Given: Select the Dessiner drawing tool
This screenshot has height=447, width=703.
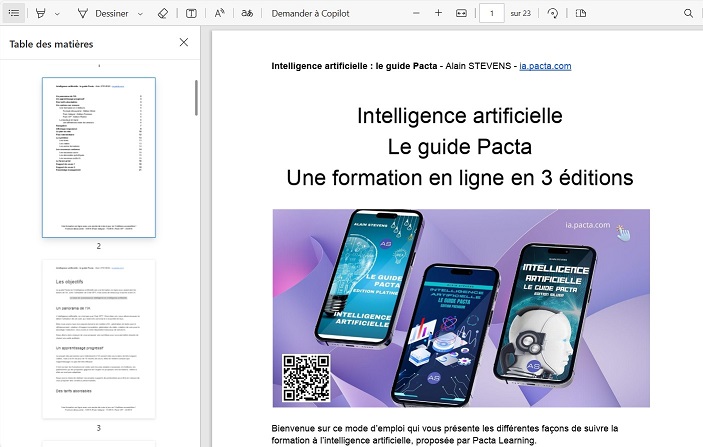Looking at the screenshot, I should 103,13.
